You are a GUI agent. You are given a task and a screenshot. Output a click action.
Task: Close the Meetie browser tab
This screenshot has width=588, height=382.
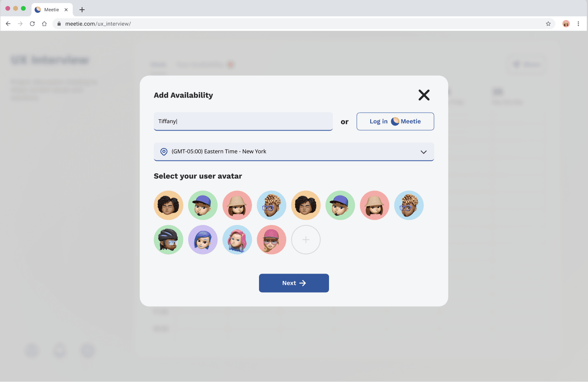[x=66, y=10]
